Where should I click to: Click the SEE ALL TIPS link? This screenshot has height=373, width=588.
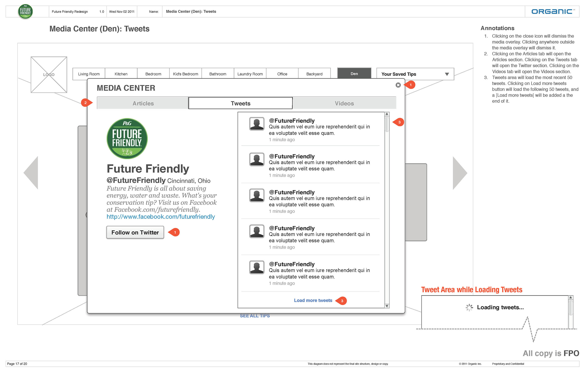255,316
